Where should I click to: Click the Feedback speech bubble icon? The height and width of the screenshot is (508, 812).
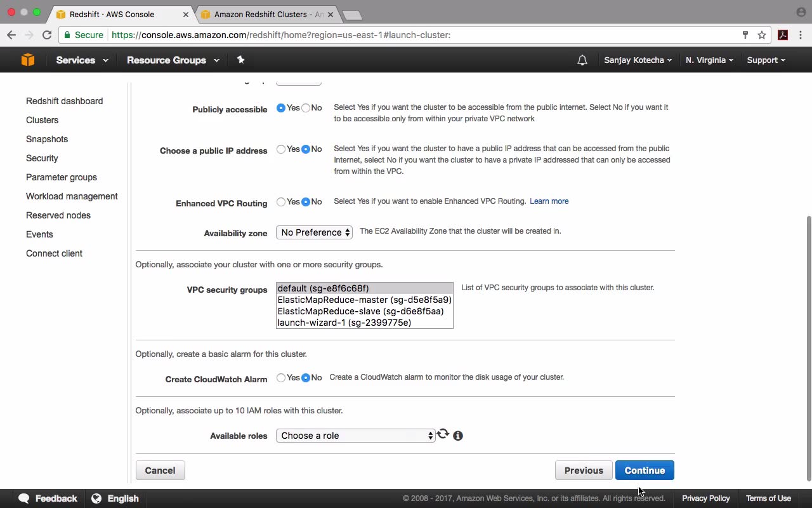click(24, 498)
